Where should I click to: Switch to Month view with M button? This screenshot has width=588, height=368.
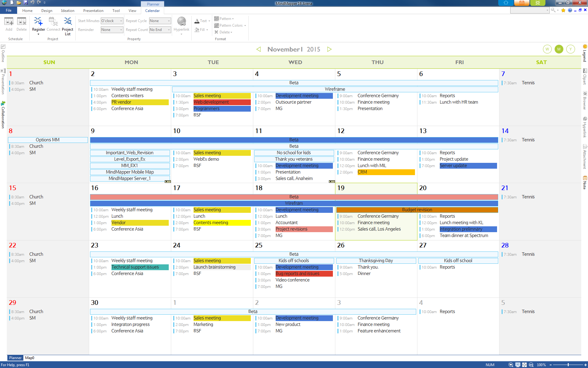click(x=559, y=49)
